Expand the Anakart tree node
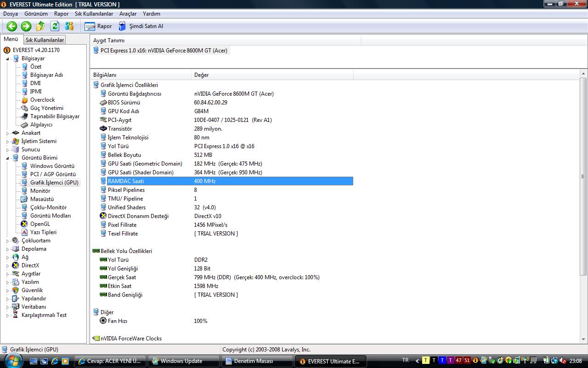This screenshot has height=368, width=588. pos(7,133)
